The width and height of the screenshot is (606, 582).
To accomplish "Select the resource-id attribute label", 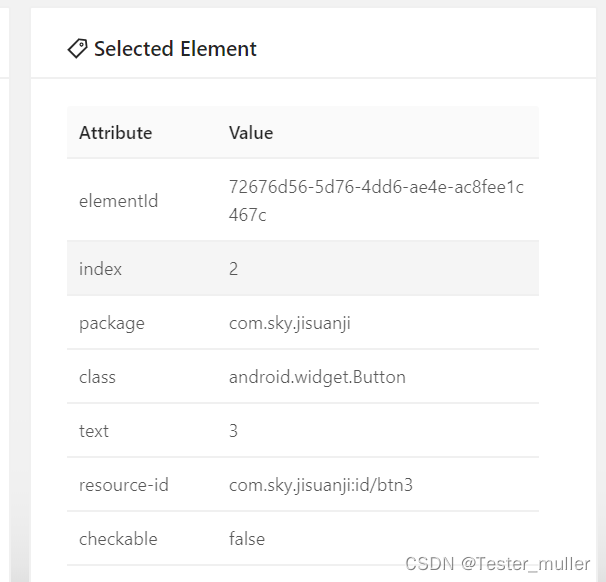I will pyautogui.click(x=124, y=485).
